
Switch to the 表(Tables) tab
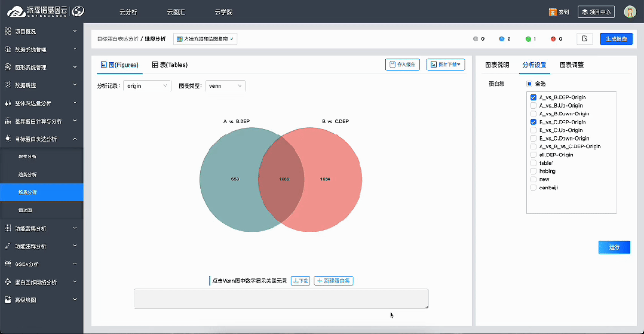point(170,65)
